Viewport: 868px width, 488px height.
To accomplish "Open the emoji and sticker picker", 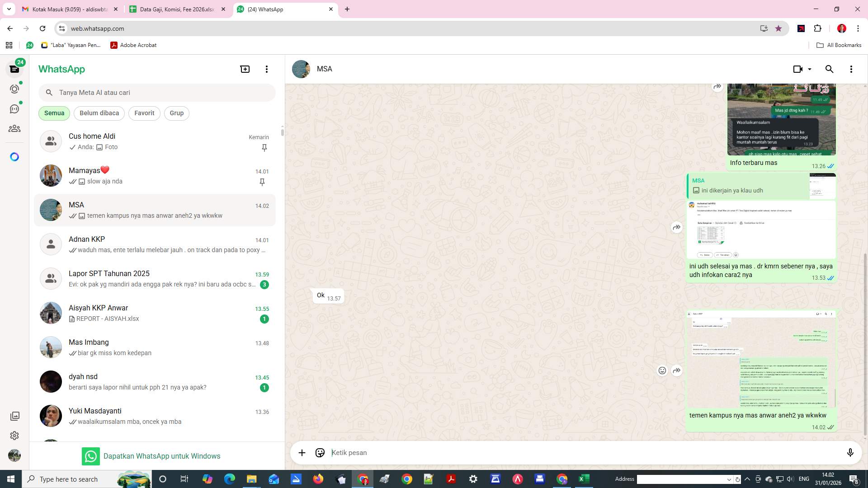I will [x=320, y=452].
